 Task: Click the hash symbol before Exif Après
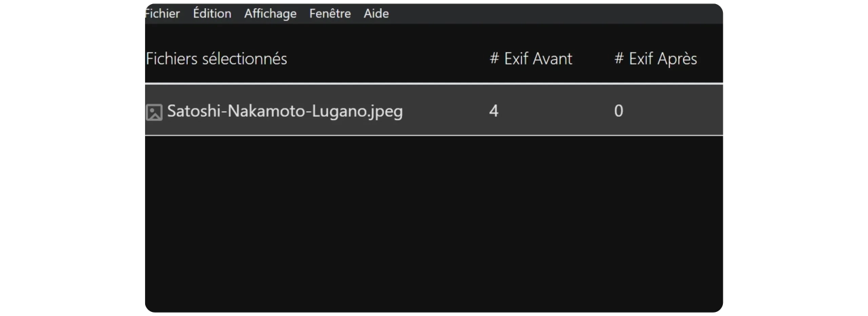(x=619, y=59)
